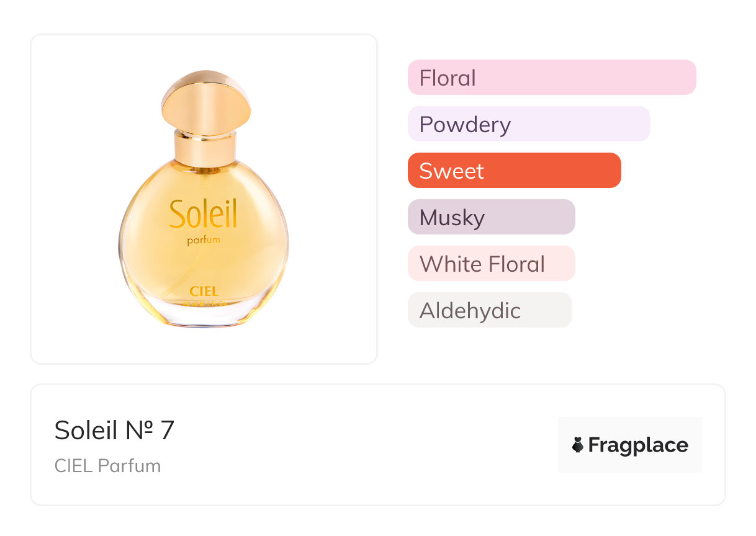
Task: Click the Soleil lettering on the bottle
Action: (203, 214)
